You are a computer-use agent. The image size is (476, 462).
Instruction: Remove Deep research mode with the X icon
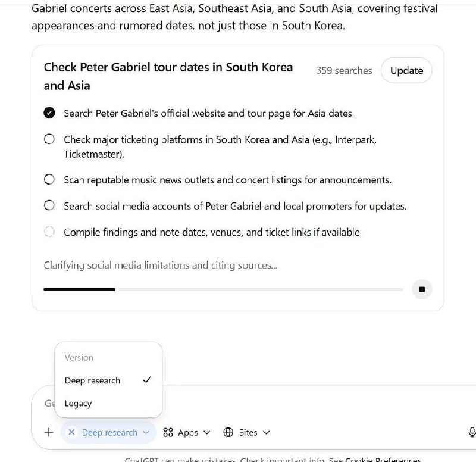pyautogui.click(x=71, y=433)
